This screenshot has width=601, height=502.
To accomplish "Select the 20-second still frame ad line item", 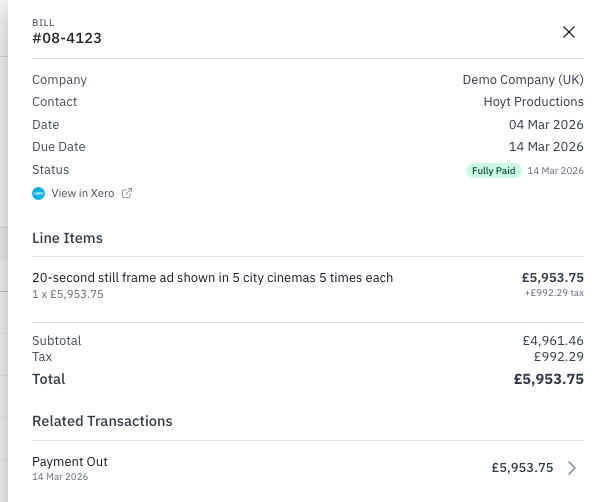I will coord(212,278).
